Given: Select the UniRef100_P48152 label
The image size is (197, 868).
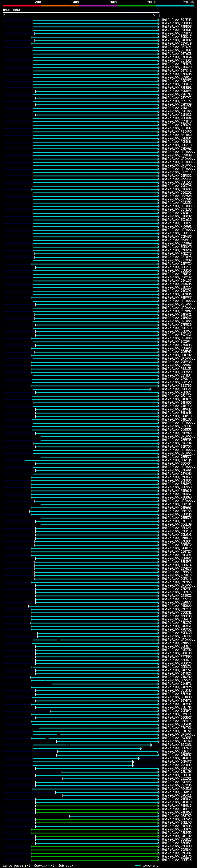Looking at the screenshot, I should point(177,670).
